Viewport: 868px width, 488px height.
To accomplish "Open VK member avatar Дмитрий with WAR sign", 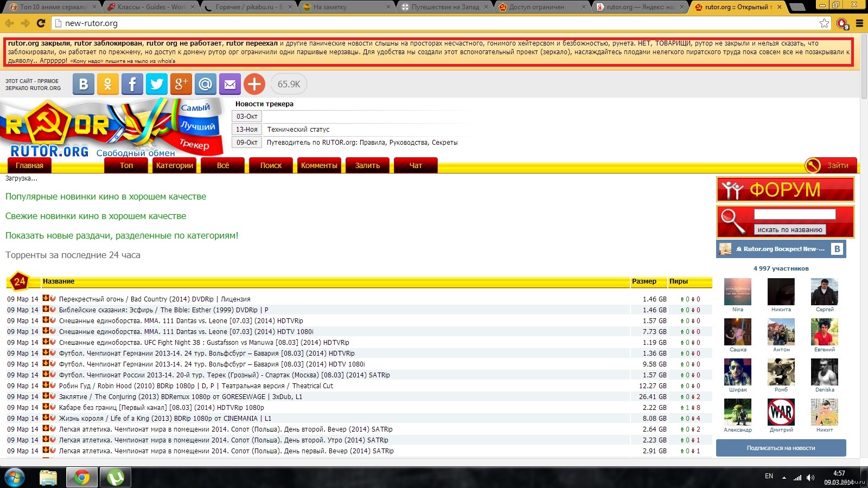I will pyautogui.click(x=781, y=412).
